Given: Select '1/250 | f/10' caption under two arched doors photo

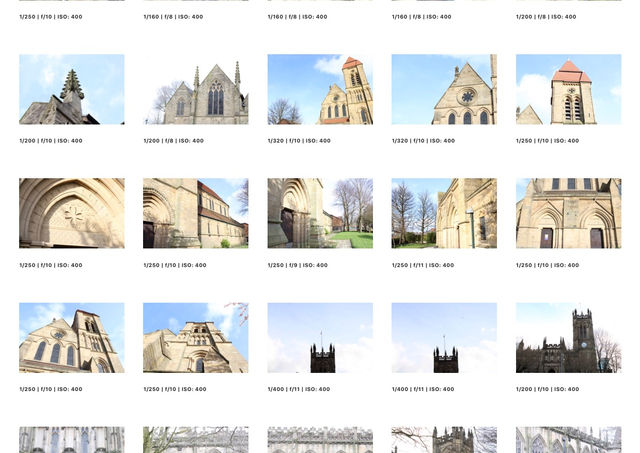Looking at the screenshot, I should [x=547, y=265].
